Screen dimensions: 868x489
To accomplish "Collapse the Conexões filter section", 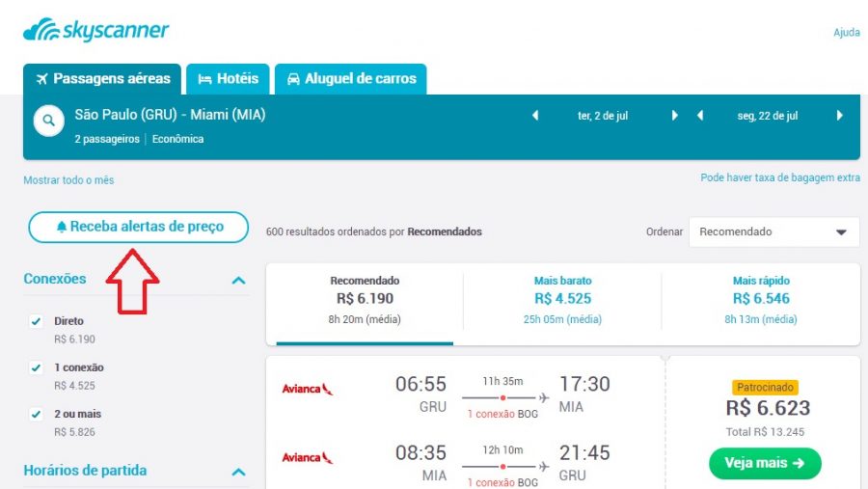I will pyautogui.click(x=238, y=280).
